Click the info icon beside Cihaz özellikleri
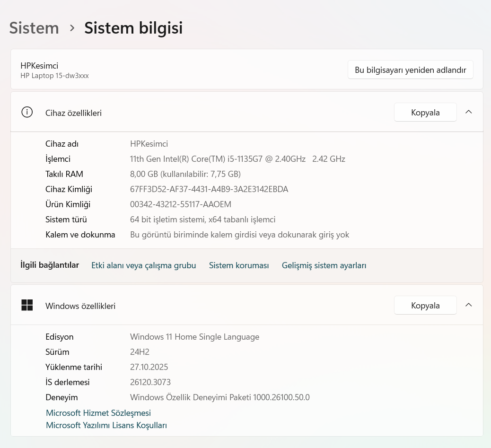The height and width of the screenshot is (448, 491). [x=27, y=113]
